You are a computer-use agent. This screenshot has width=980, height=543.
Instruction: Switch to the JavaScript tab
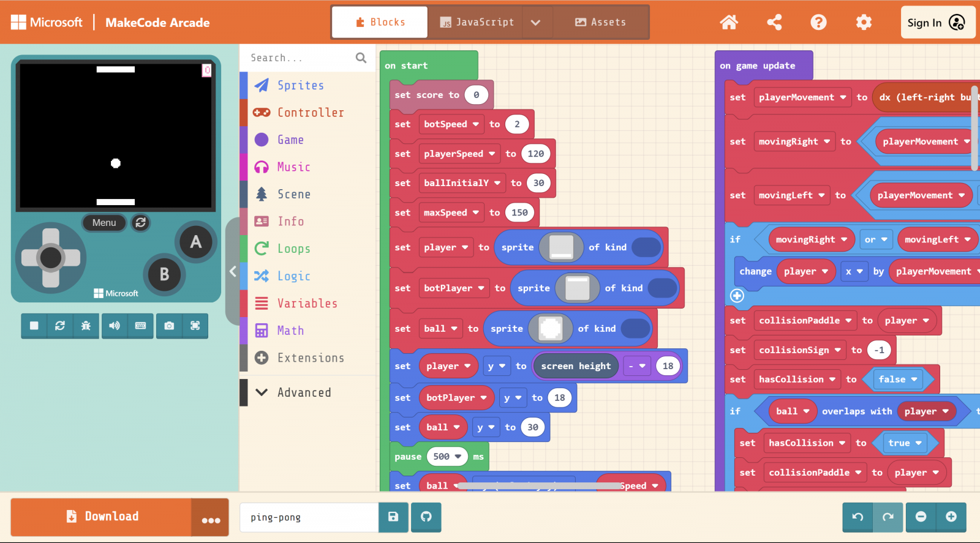476,23
